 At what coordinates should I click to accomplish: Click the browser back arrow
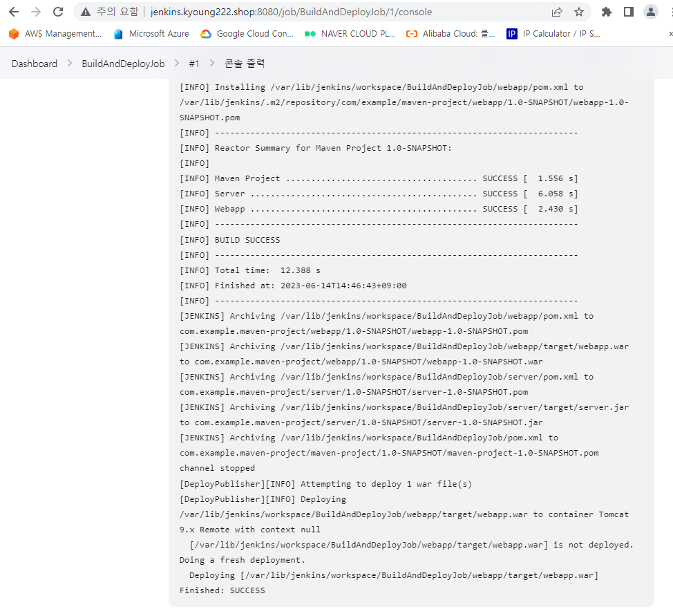pos(14,12)
